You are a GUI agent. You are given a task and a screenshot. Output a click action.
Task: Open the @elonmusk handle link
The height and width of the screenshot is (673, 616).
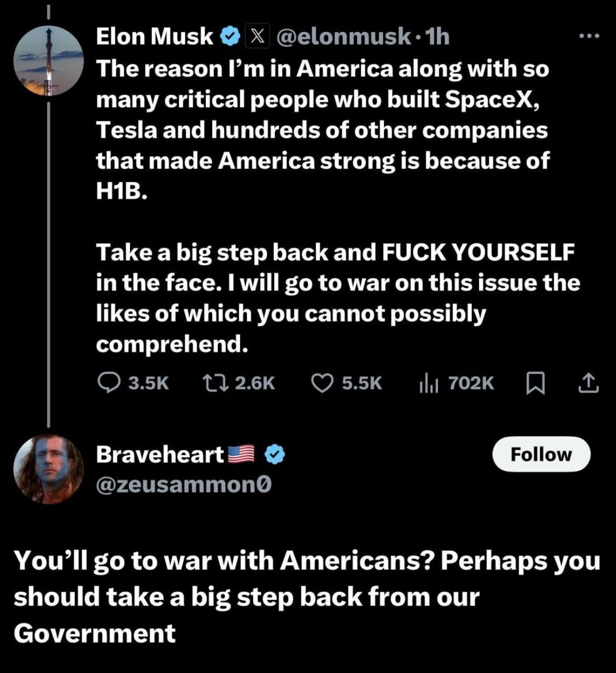343,36
